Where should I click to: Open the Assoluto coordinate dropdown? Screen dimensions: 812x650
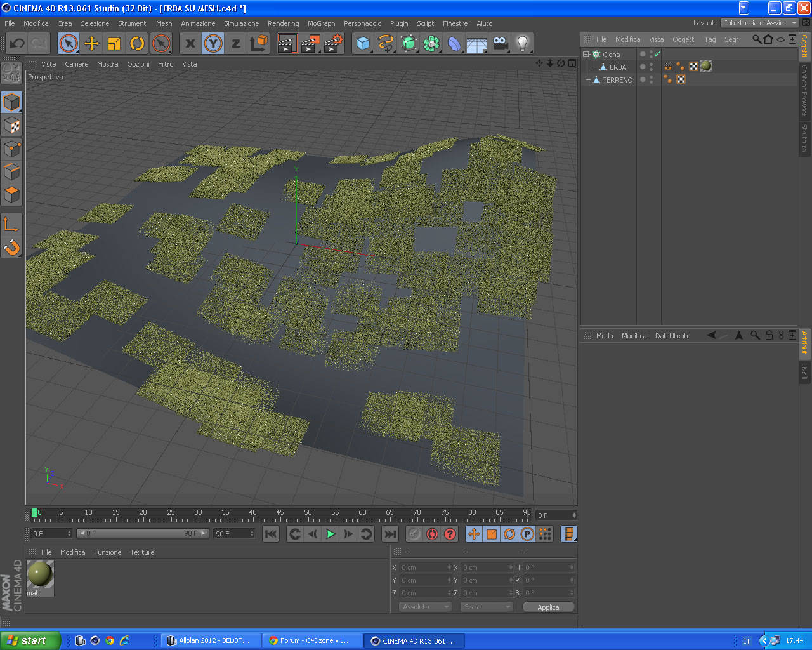coord(424,607)
